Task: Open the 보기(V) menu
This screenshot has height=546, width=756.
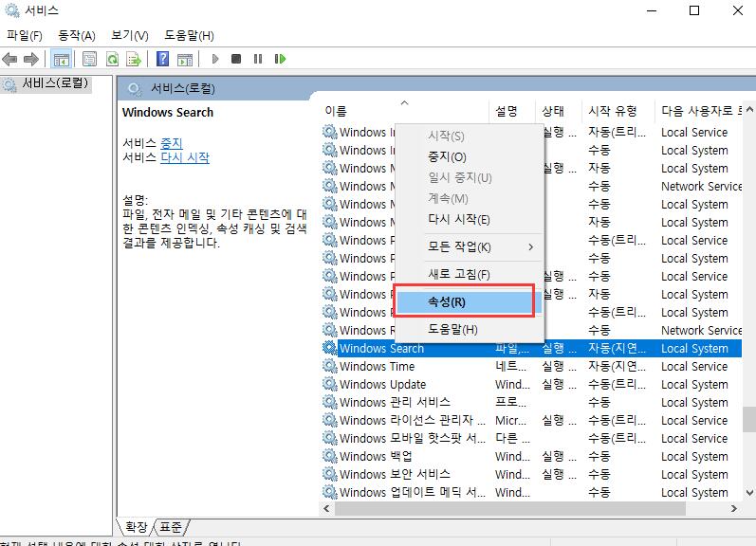Action: 130,36
